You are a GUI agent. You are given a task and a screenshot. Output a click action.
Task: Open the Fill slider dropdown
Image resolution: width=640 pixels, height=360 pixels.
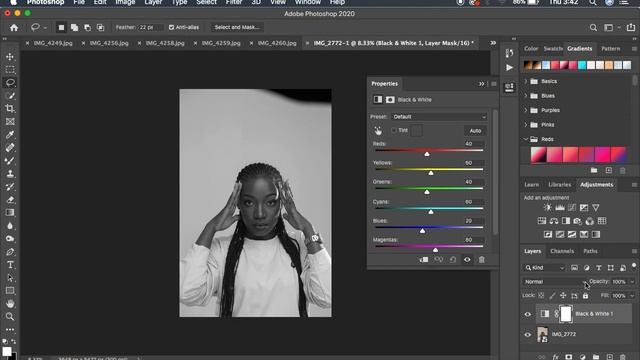tap(632, 296)
